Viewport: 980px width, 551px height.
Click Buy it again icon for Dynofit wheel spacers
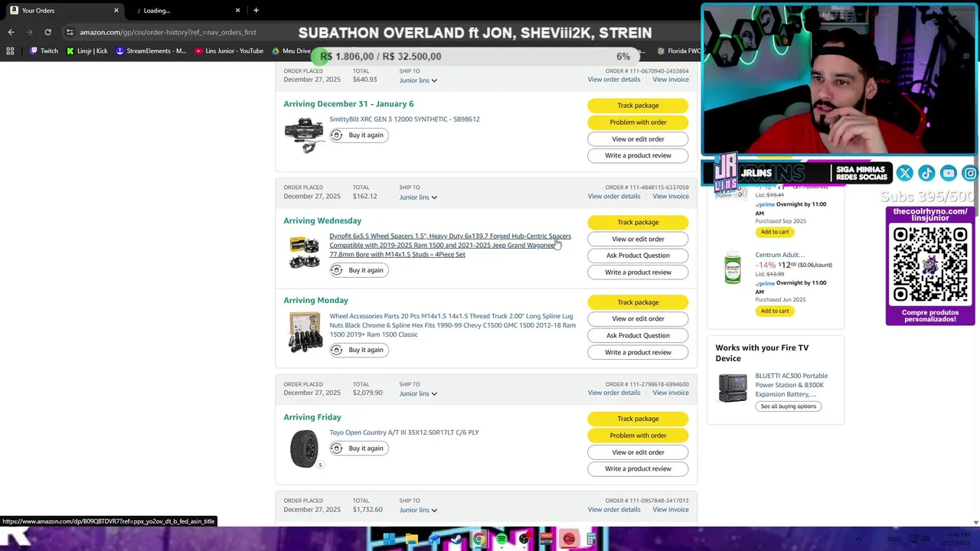[x=337, y=270]
